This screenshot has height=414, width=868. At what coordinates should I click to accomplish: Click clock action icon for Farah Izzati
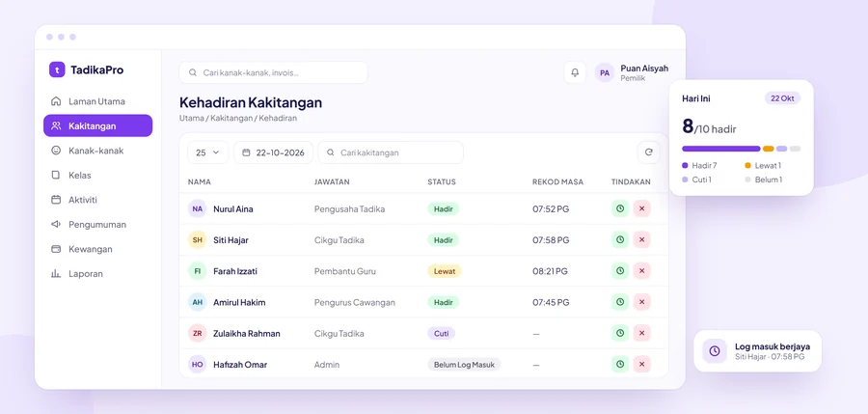[x=620, y=271]
